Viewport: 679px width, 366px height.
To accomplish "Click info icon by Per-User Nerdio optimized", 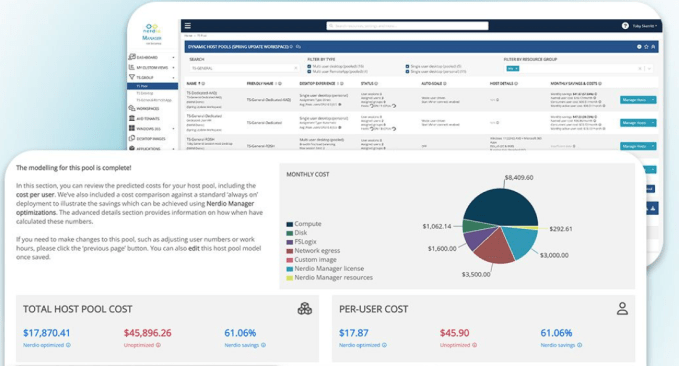I will pyautogui.click(x=385, y=345).
